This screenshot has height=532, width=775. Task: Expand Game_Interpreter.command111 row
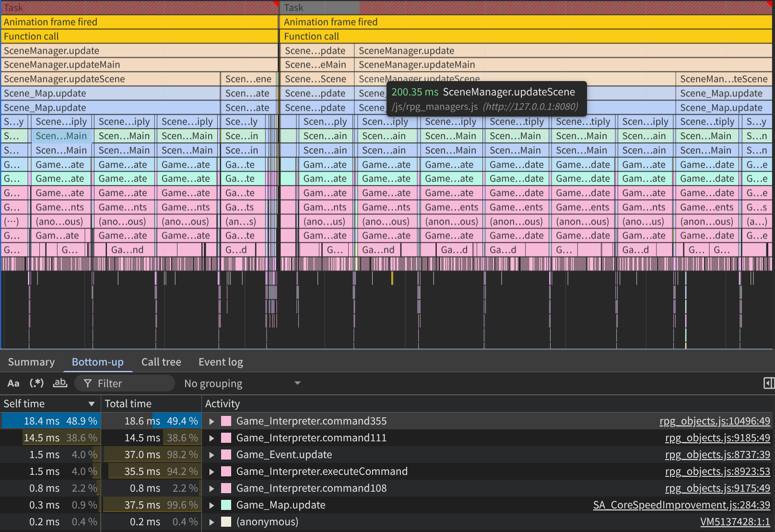click(211, 438)
